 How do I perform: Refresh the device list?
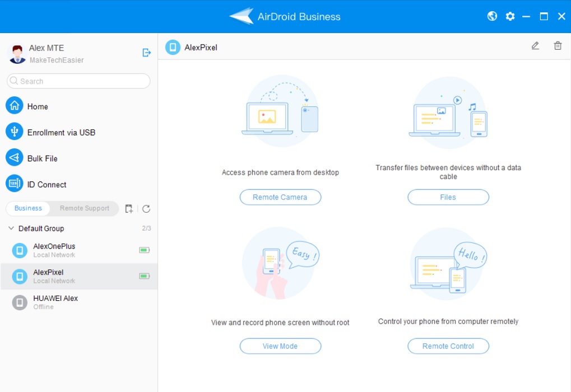coord(146,208)
